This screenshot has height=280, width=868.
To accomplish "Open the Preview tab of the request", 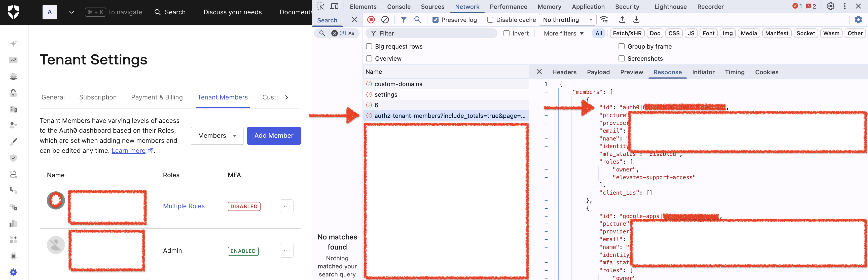I will tap(631, 72).
